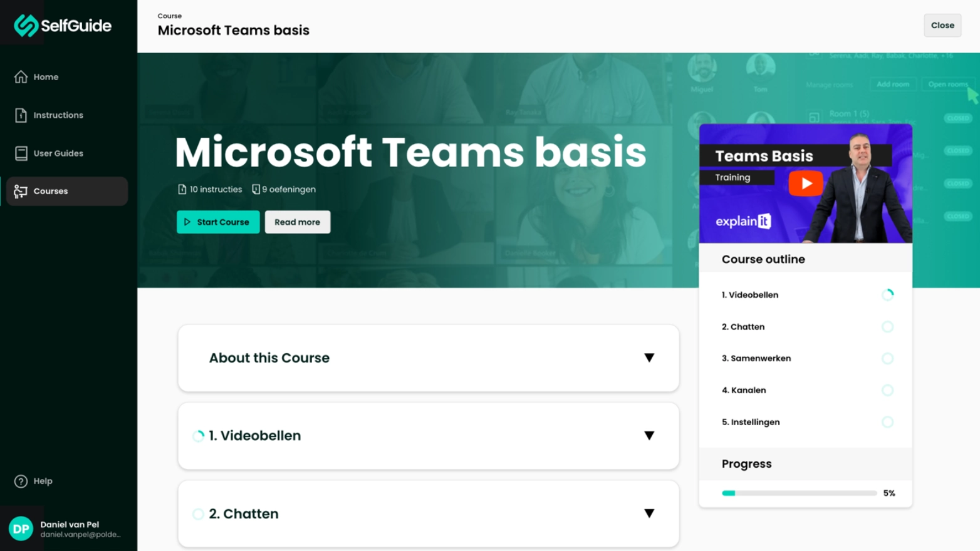This screenshot has width=980, height=551.
Task: Click outline status circle for Samenwerken
Action: coord(888,359)
